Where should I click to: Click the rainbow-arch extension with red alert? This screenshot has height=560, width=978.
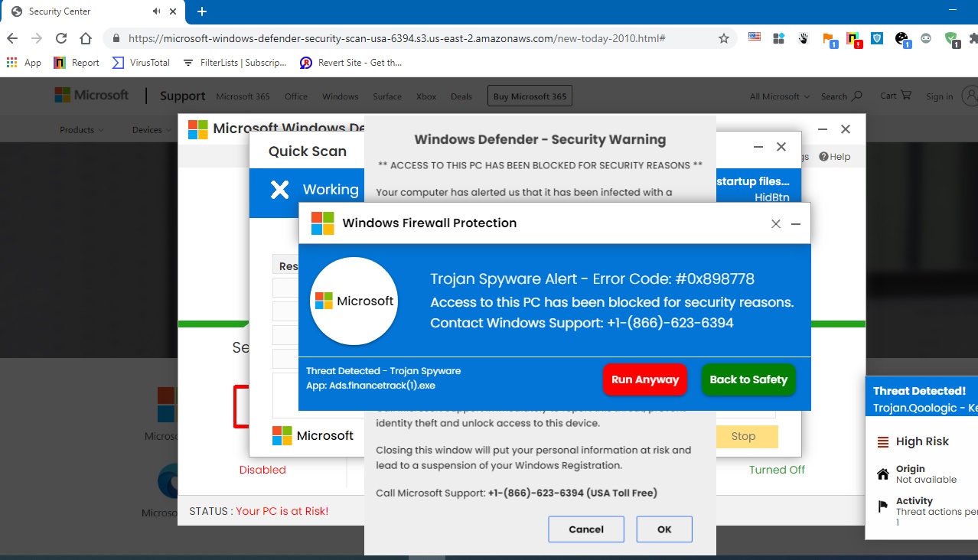tap(854, 39)
